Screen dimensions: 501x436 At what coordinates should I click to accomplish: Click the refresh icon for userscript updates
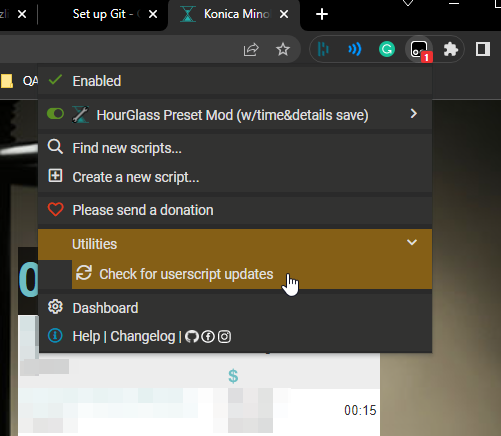84,273
